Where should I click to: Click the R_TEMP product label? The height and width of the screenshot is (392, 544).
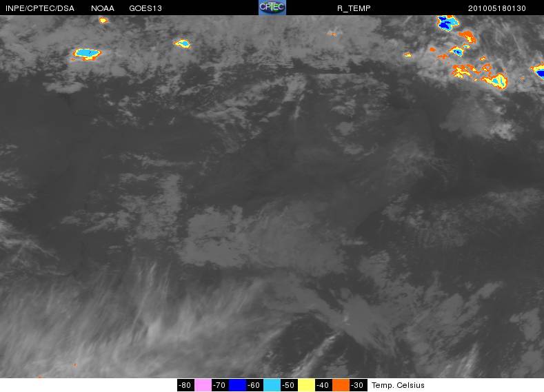354,8
